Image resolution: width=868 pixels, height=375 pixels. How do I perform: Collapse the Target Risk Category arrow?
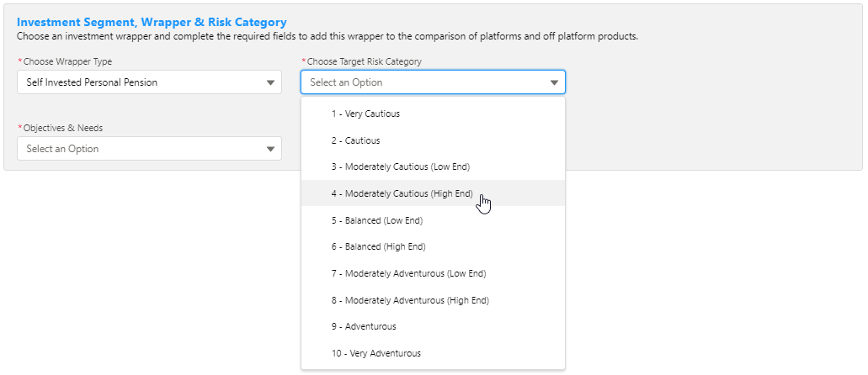click(x=554, y=82)
